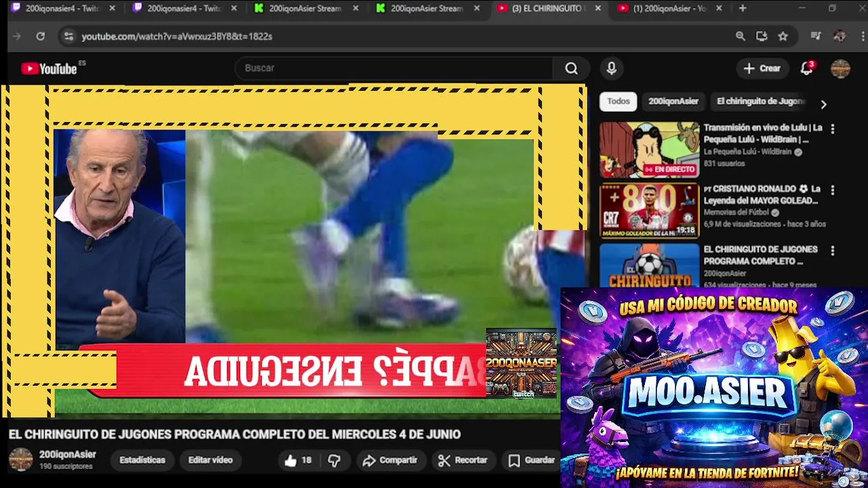Reload the current page

tap(41, 36)
